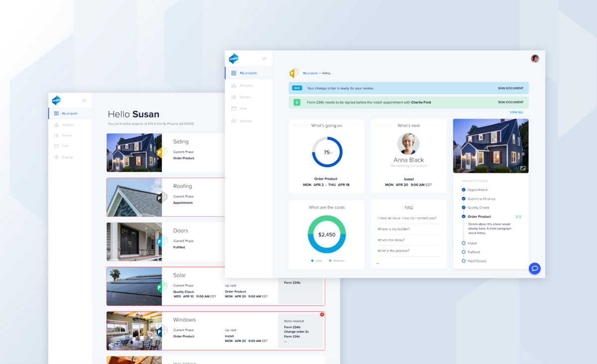Click the Settings gear icon in the front window sidebar
Image resolution: width=597 pixels, height=364 pixels.
234,121
